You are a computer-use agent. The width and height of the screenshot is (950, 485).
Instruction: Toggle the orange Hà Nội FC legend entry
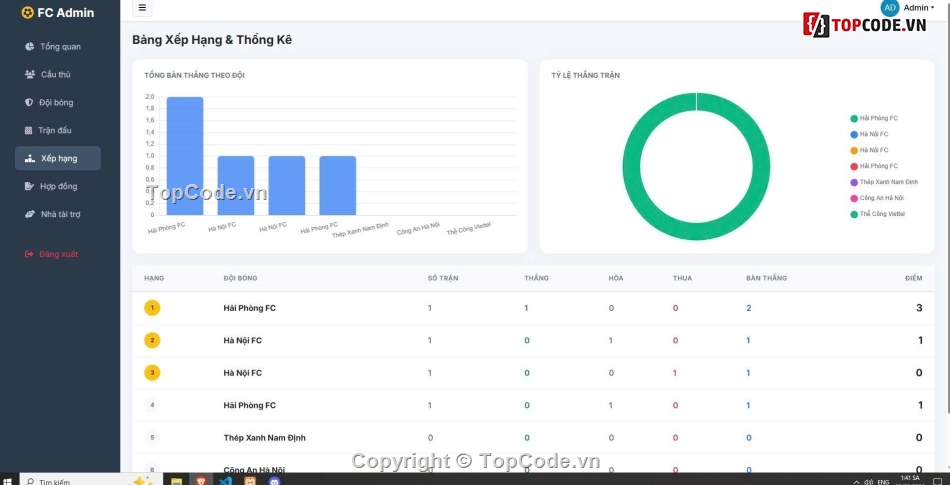click(x=869, y=150)
